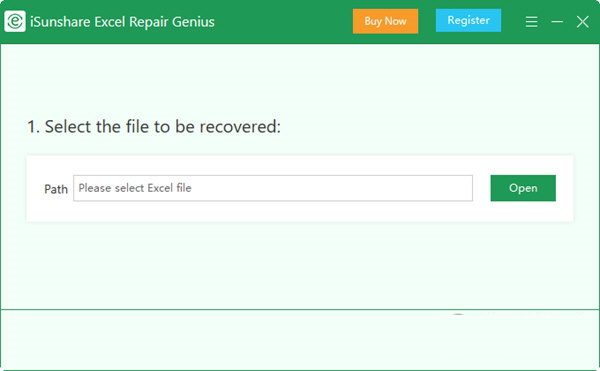Click the orange Buy Now button
The image size is (600, 371).
(385, 21)
